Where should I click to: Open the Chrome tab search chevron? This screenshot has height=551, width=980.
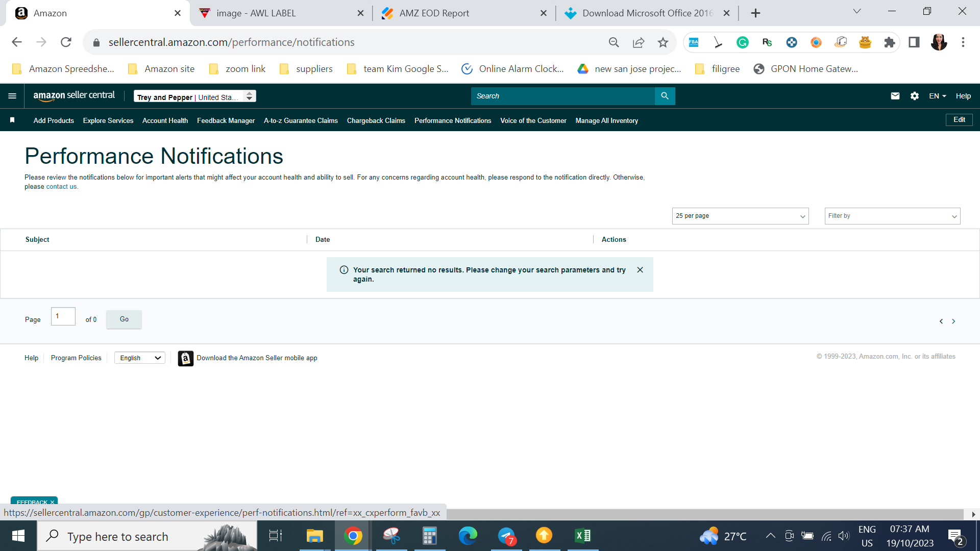tap(857, 12)
